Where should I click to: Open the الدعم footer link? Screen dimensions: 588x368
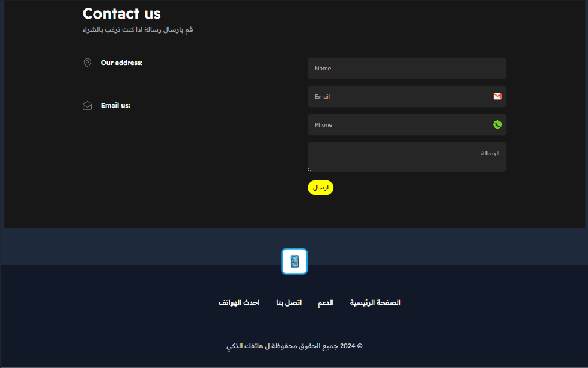[326, 302]
